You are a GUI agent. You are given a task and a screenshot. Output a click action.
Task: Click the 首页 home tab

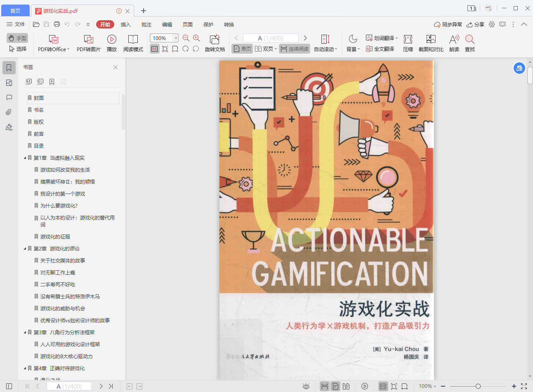(x=15, y=11)
